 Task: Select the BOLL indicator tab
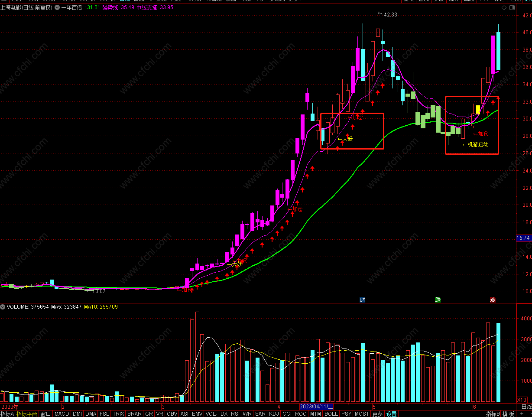pos(331,414)
